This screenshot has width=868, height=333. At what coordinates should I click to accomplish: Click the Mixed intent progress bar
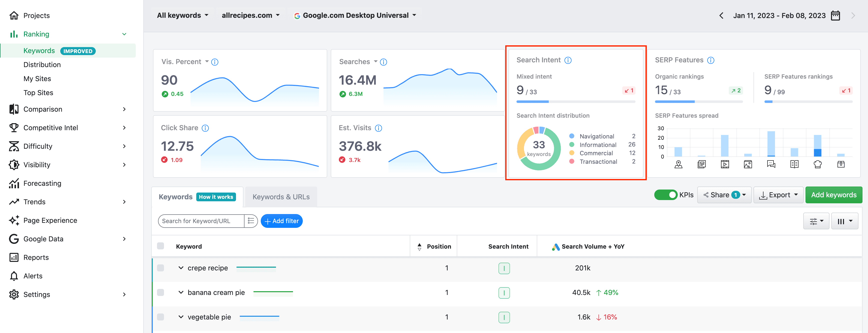pos(575,102)
